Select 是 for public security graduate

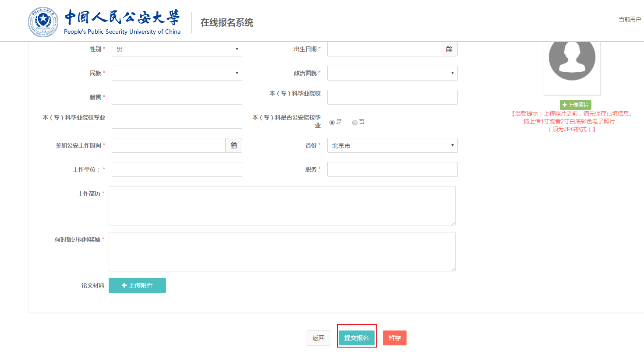click(x=332, y=123)
